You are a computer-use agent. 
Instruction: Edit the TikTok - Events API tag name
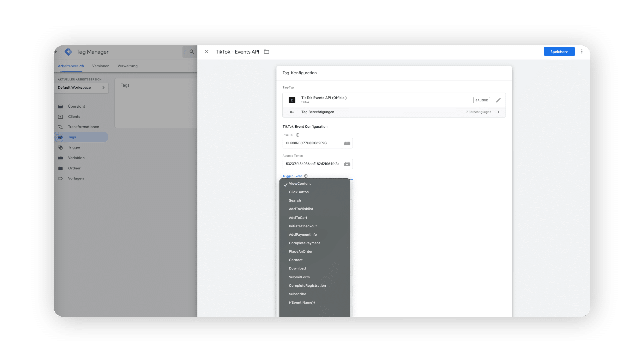(x=237, y=52)
